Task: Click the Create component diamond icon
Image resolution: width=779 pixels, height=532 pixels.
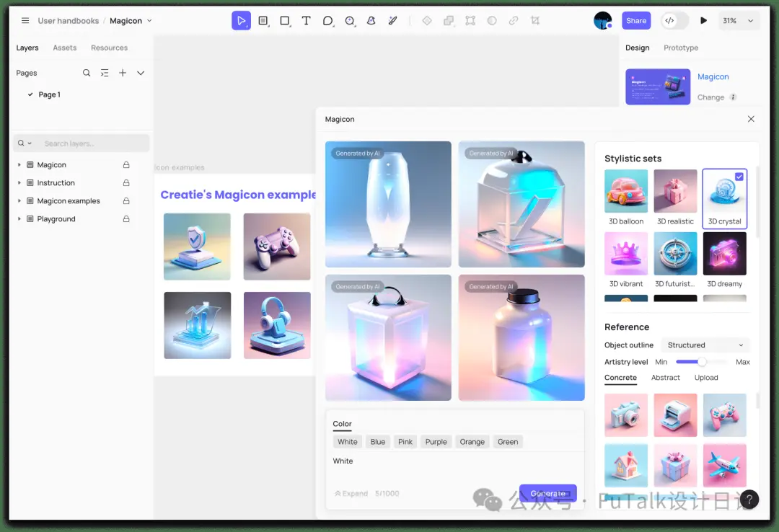Action: tap(427, 21)
